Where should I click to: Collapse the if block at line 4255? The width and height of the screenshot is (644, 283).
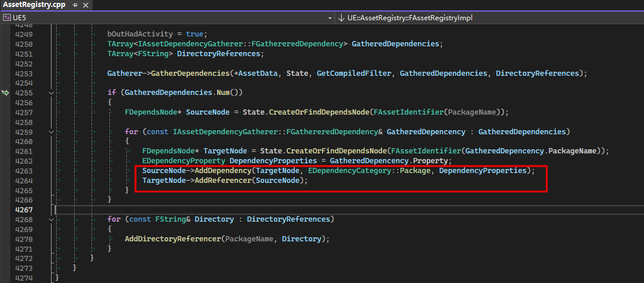point(52,93)
